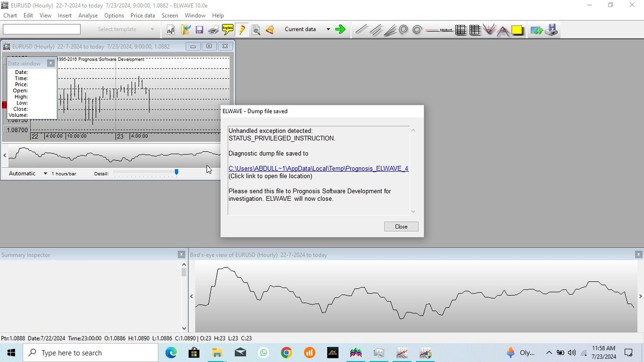Expand the Current data dropdown
The height and width of the screenshot is (362, 644).
click(328, 29)
